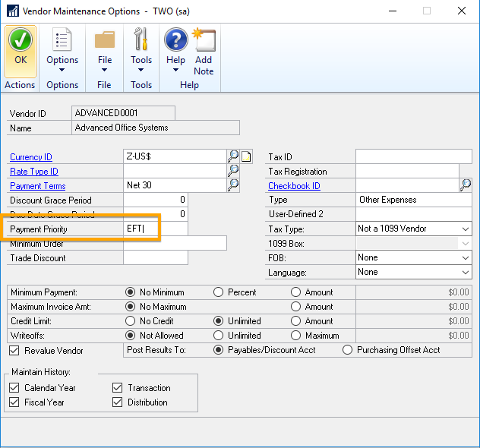The image size is (480, 448).
Task: Select Amount for Credit Limit
Action: click(295, 321)
